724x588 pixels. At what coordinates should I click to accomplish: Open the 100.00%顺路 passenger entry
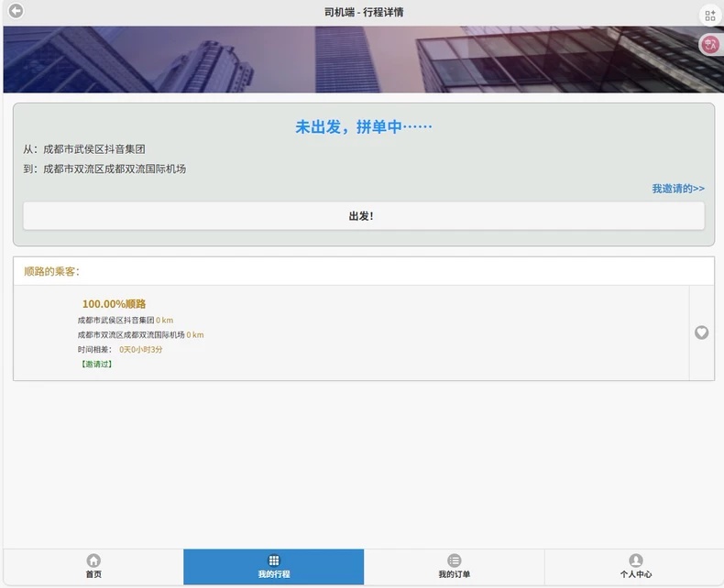point(351,332)
